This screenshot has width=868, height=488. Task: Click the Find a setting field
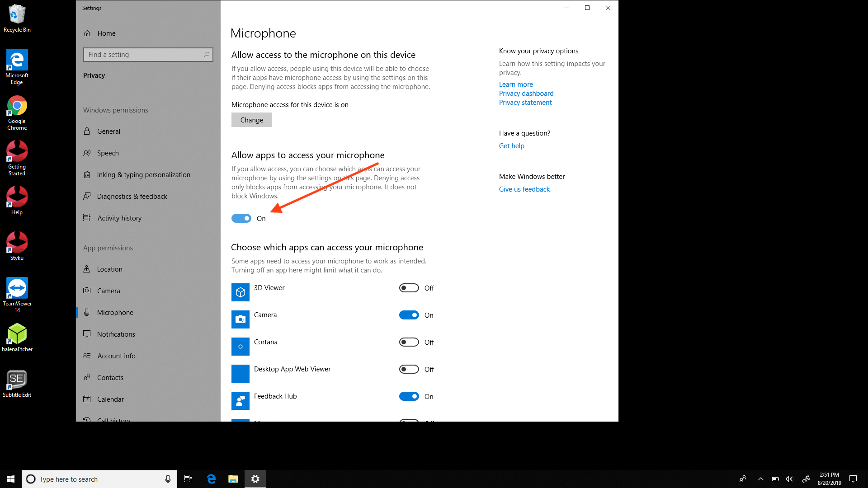pos(145,55)
